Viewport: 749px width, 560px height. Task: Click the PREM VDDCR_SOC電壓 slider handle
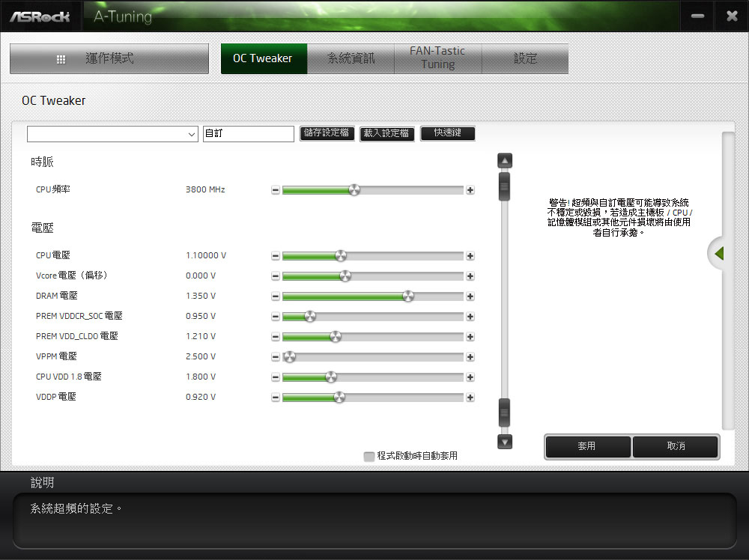(310, 317)
